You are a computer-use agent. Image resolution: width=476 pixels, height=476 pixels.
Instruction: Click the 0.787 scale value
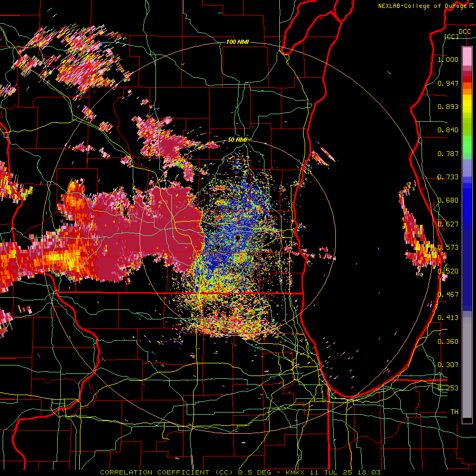click(x=448, y=153)
